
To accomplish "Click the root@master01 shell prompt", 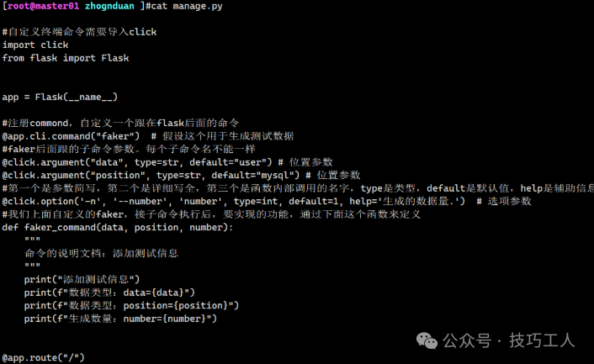I will pos(40,6).
